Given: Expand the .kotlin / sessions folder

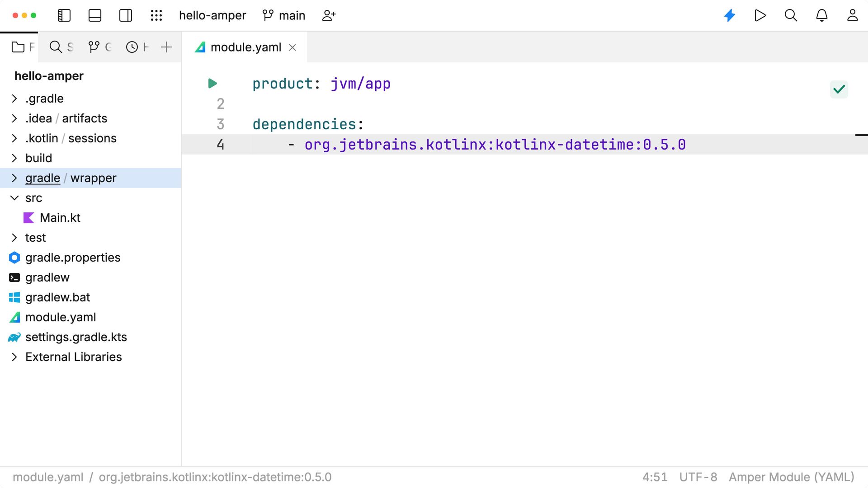Looking at the screenshot, I should [x=14, y=138].
